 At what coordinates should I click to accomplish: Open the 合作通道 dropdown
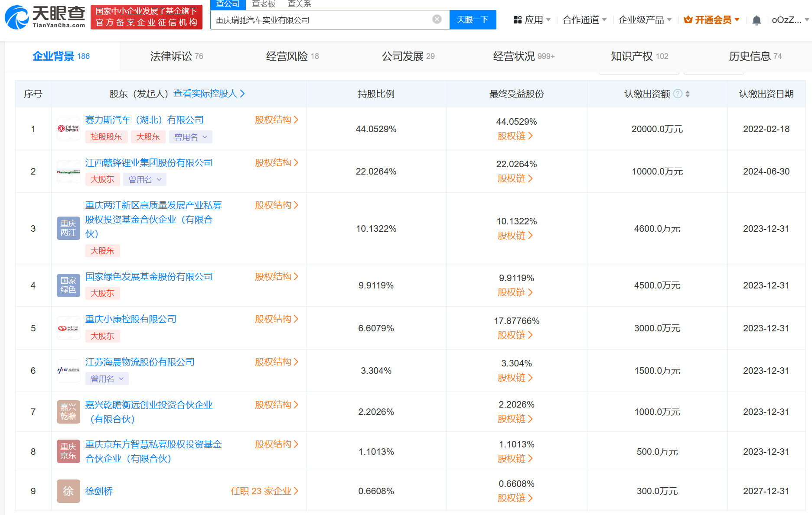click(x=584, y=20)
